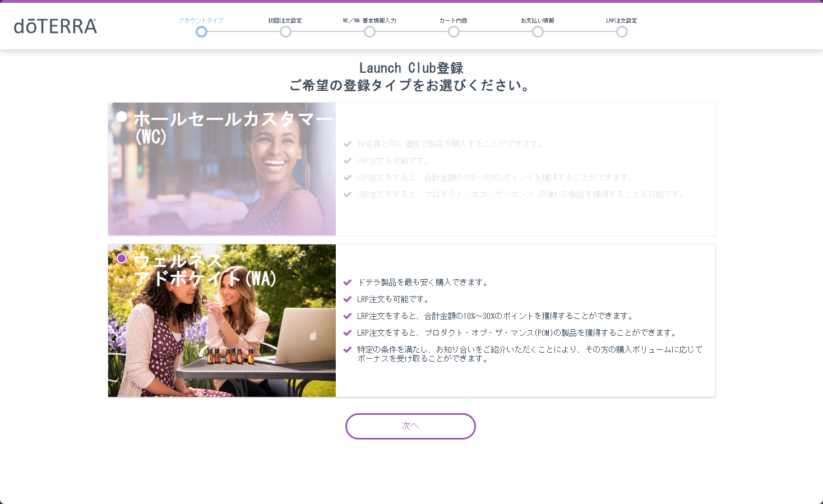Click the WC/WA 基本情報入力 step label
Screen dimensions: 823x504
369,21
